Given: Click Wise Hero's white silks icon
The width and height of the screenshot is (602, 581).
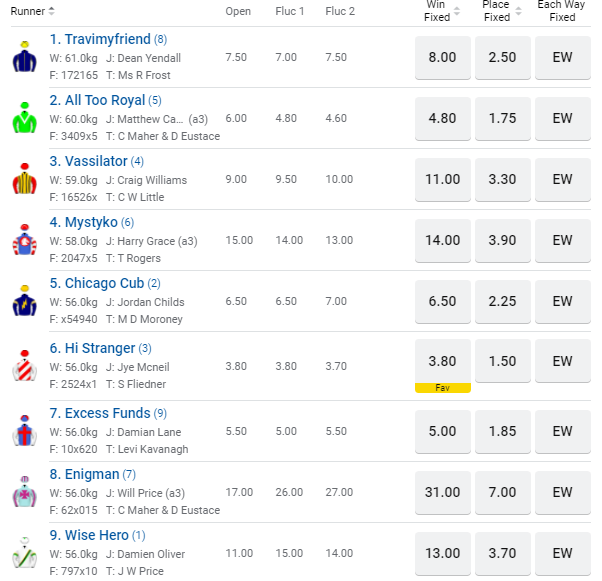Looking at the screenshot, I should (x=24, y=553).
